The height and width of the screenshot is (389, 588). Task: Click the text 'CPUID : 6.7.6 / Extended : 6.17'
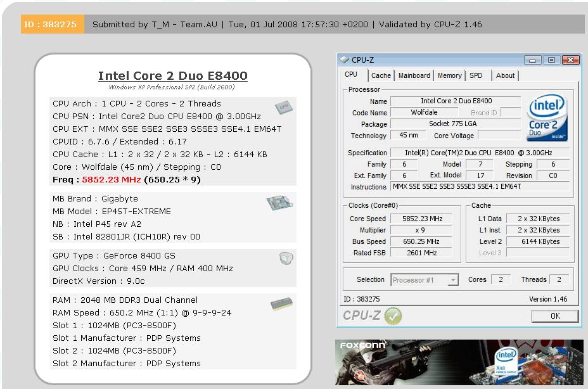pyautogui.click(x=120, y=142)
